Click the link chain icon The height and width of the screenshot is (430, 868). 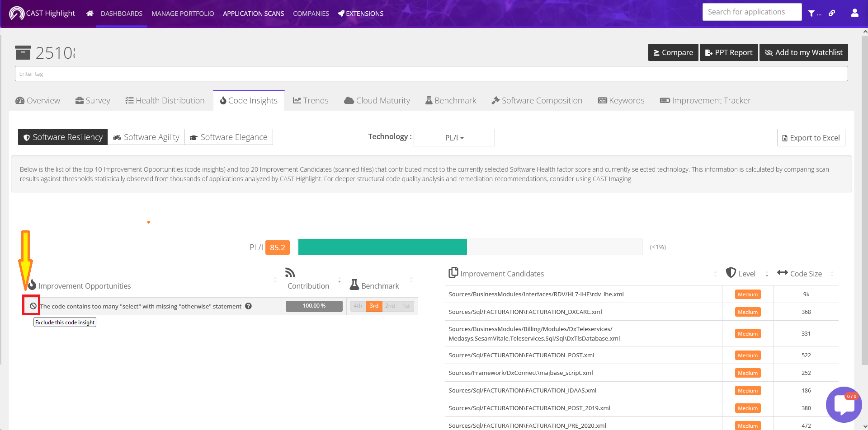pyautogui.click(x=832, y=13)
